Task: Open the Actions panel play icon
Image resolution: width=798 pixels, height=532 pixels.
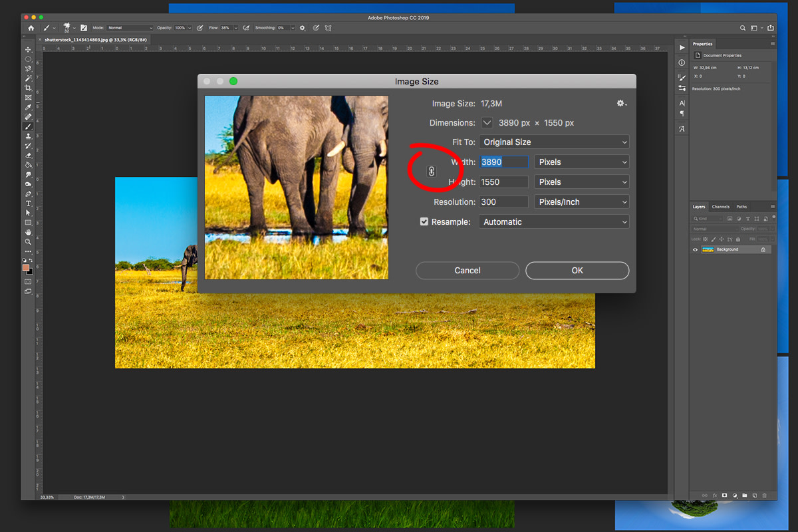Action: pyautogui.click(x=682, y=48)
